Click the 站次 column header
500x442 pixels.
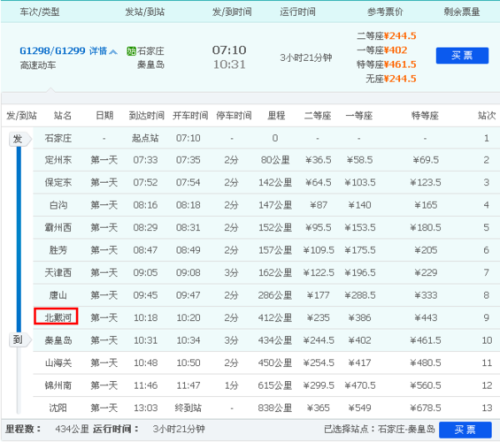point(487,116)
